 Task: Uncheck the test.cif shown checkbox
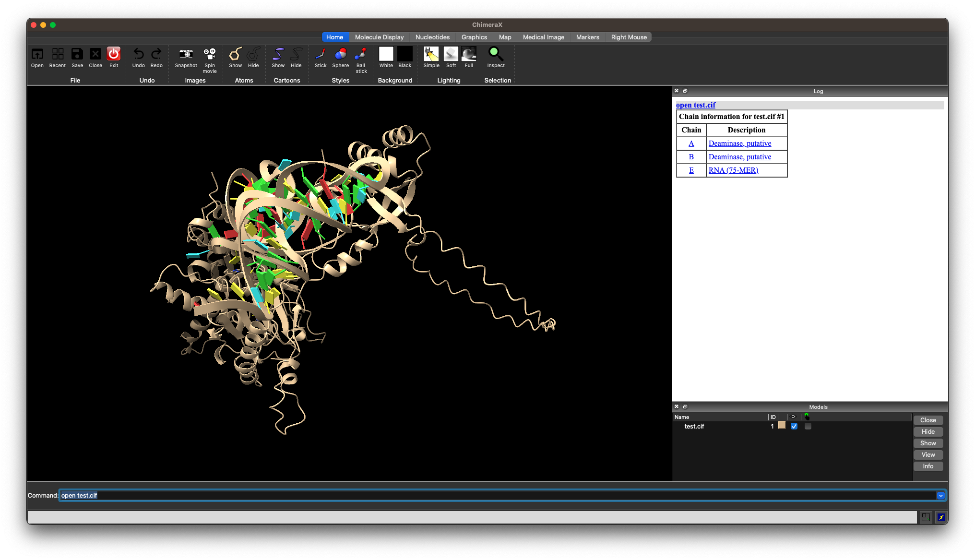(x=794, y=426)
